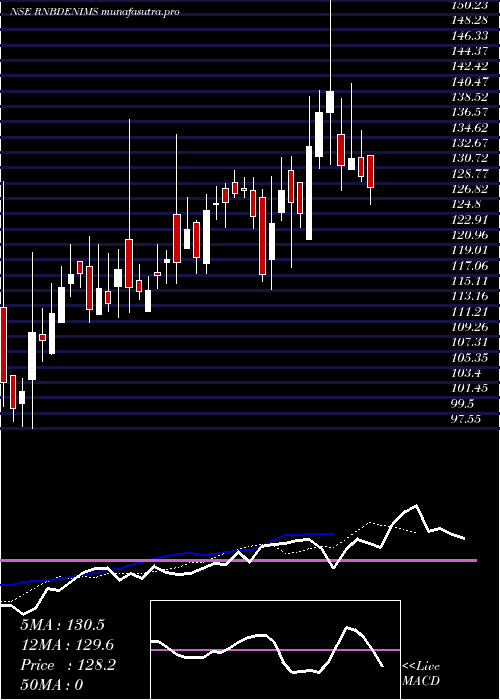Click the 124.8 price axis label

pyautogui.click(x=467, y=204)
